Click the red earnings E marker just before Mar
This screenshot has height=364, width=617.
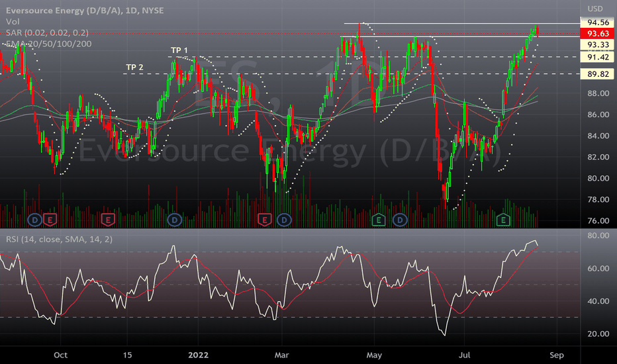point(264,220)
